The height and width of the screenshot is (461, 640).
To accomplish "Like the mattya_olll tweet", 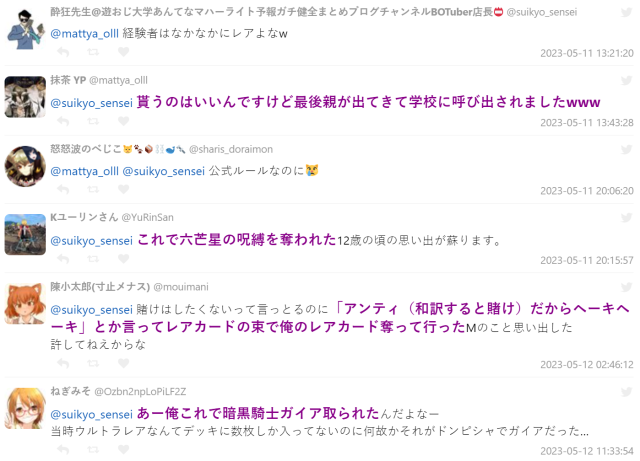I will [x=124, y=121].
